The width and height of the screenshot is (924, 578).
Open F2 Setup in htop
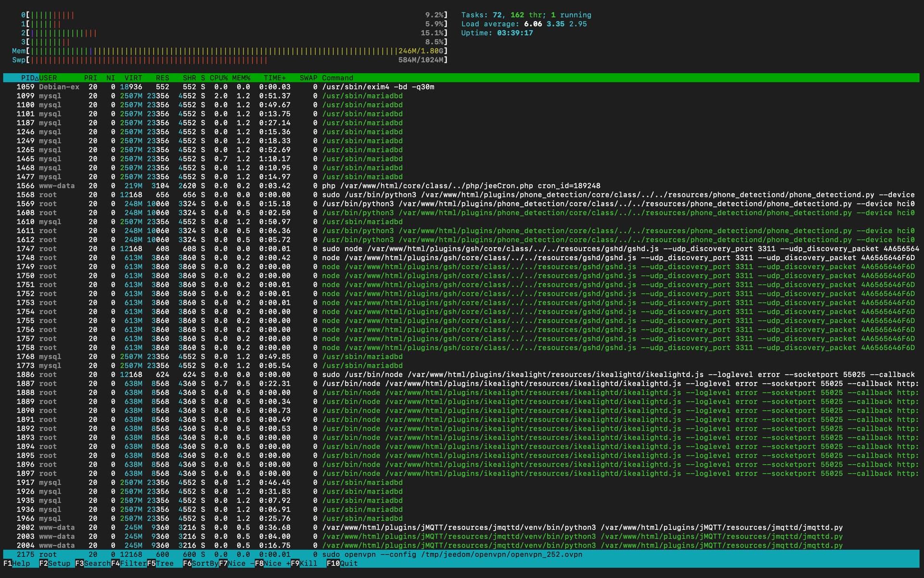click(54, 563)
